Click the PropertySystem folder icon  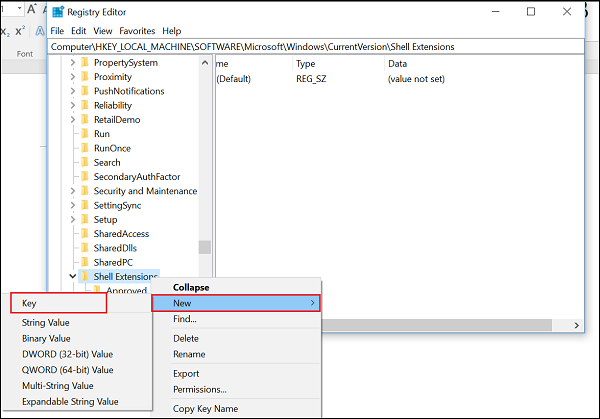[85, 62]
